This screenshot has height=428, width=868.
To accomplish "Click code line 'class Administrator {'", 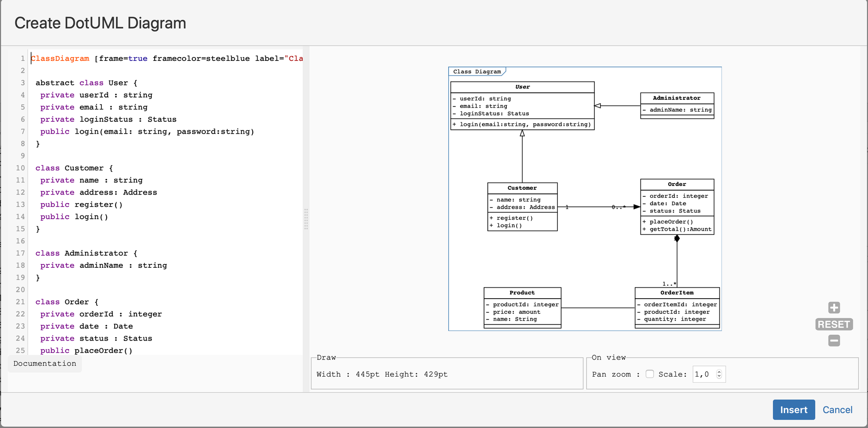I will (86, 253).
